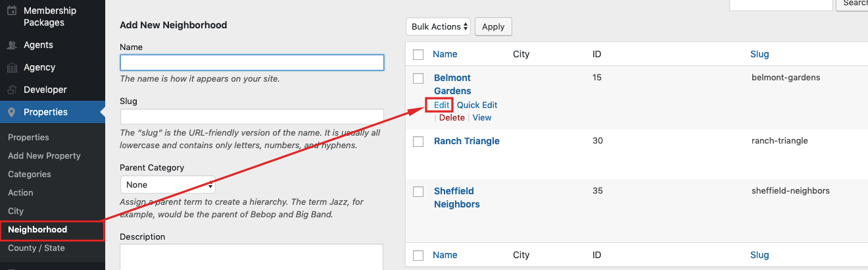The width and height of the screenshot is (868, 270).
Task: Sort the table by the Slug column header
Action: (x=759, y=54)
